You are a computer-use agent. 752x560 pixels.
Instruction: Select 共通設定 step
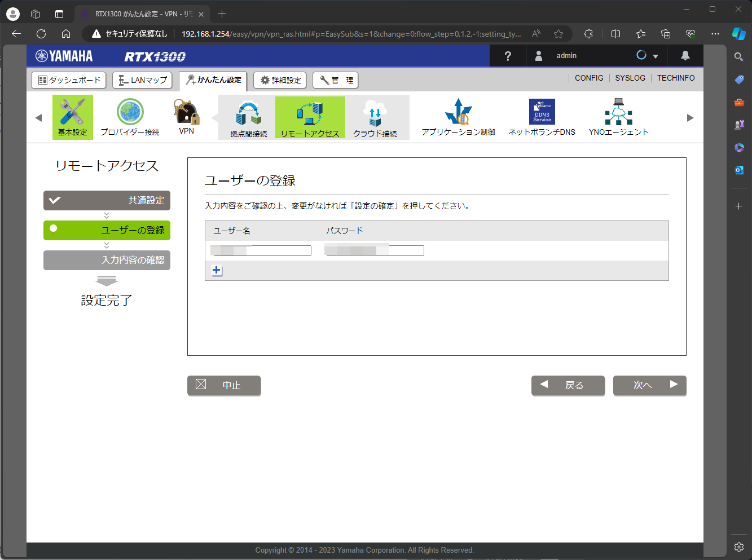tap(107, 200)
